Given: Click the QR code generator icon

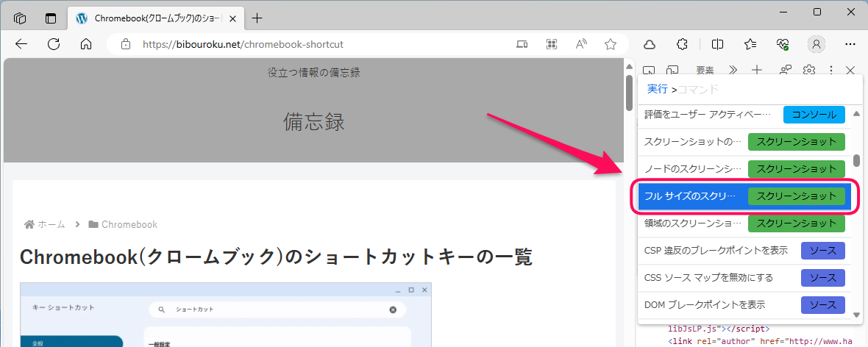Looking at the screenshot, I should point(552,44).
